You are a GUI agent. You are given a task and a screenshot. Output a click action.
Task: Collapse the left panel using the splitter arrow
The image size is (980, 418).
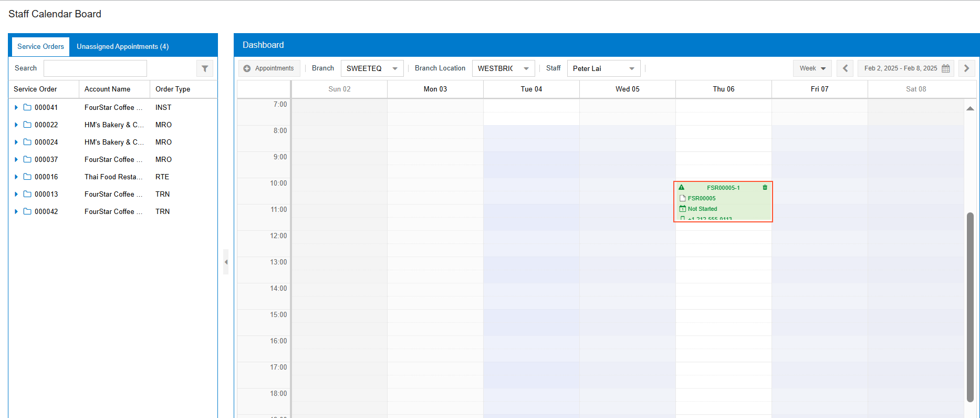click(226, 262)
